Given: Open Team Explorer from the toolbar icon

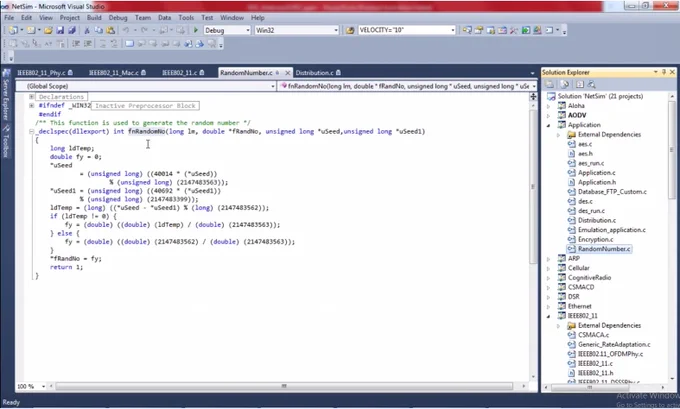Looking at the screenshot, I should click(x=490, y=30).
